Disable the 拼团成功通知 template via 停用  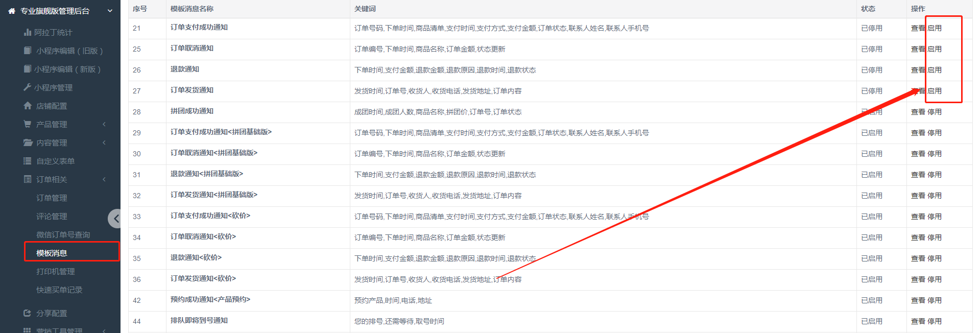point(935,112)
